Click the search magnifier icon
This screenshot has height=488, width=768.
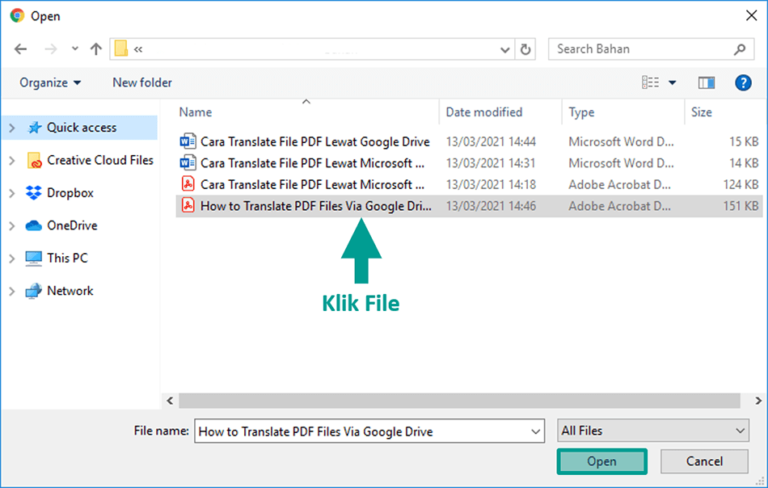coord(740,49)
